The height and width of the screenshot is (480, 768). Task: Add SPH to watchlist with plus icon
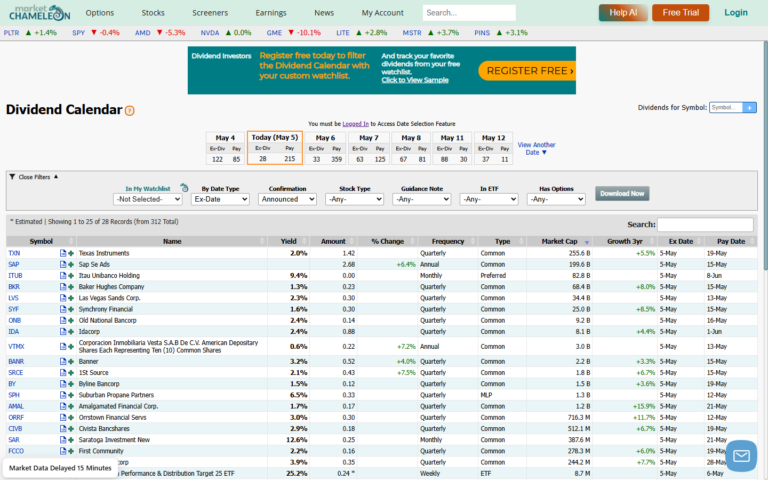(71, 395)
